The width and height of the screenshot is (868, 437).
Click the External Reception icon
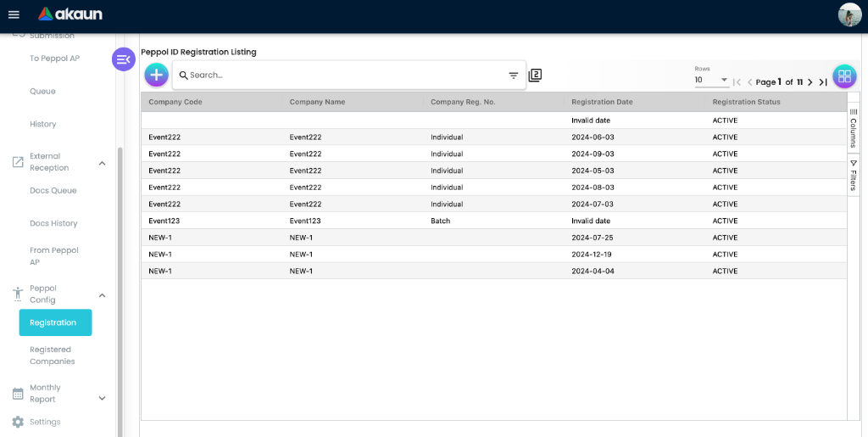[x=18, y=162]
